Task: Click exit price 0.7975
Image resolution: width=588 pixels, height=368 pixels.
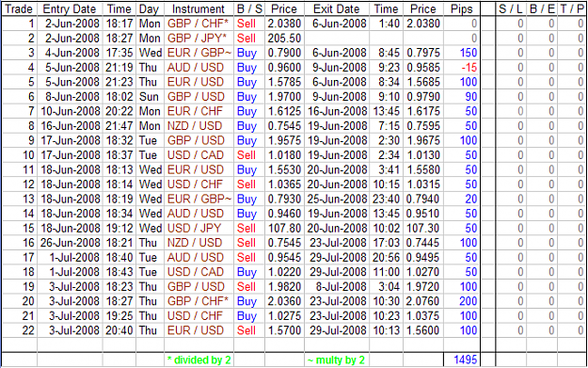Action: coord(423,53)
